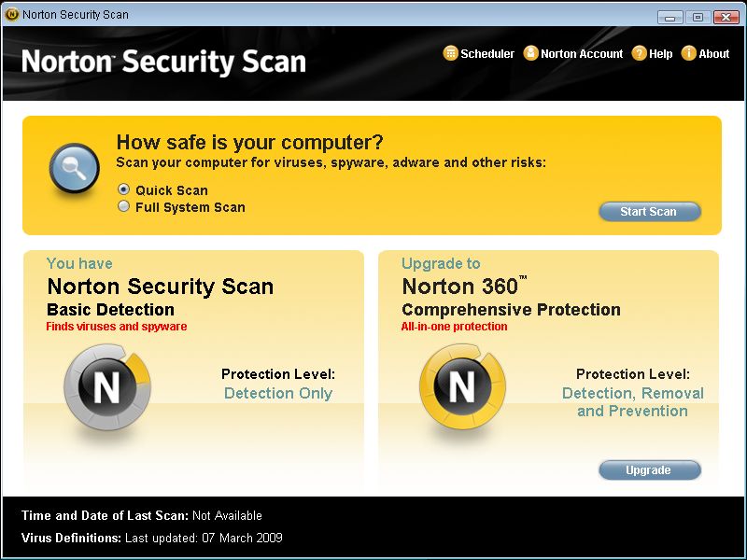The width and height of the screenshot is (747, 560).
Task: Open the Help link text
Action: click(661, 54)
